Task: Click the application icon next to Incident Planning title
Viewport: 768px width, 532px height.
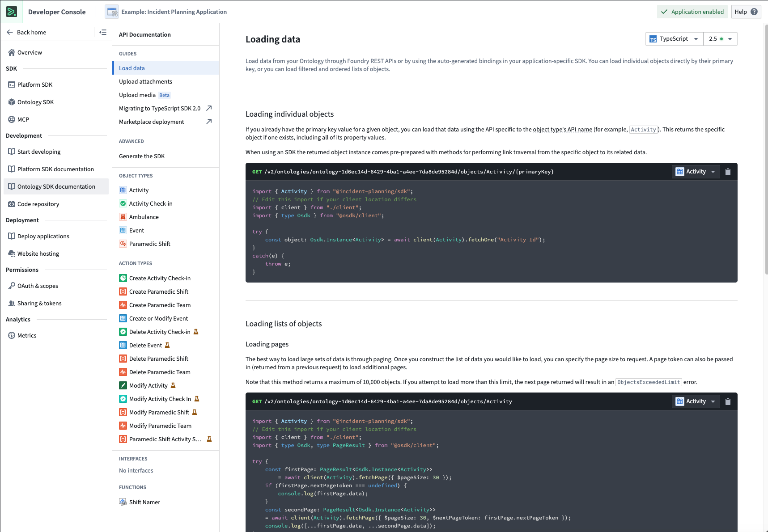Action: (x=112, y=12)
